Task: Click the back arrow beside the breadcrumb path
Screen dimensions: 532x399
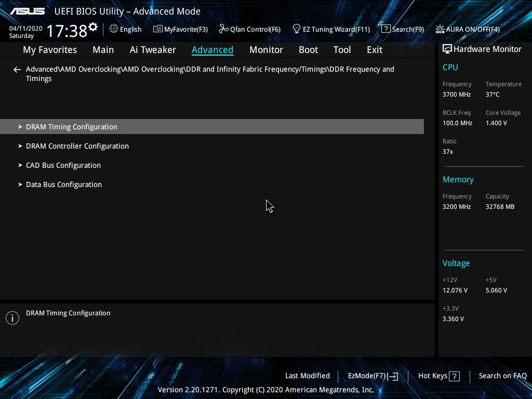Action: click(17, 70)
